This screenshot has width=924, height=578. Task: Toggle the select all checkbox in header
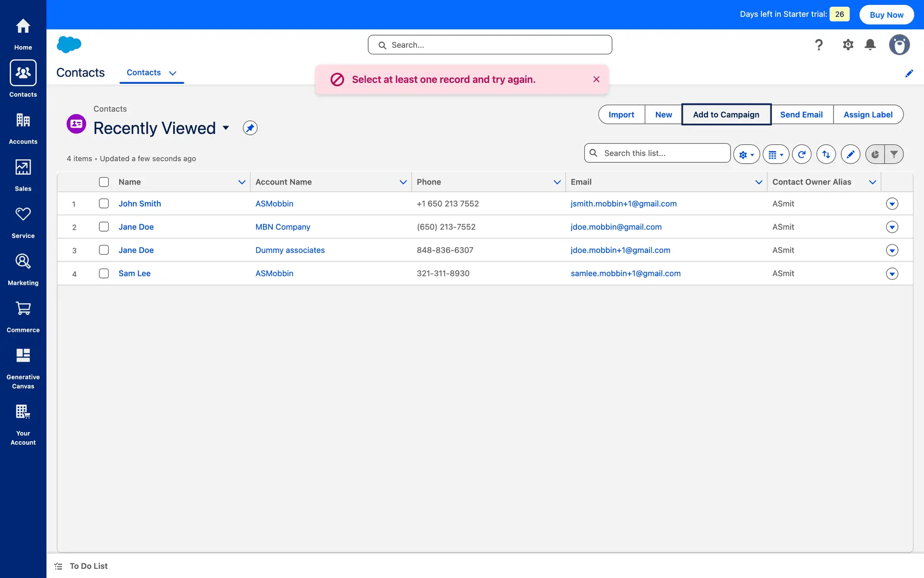tap(103, 182)
